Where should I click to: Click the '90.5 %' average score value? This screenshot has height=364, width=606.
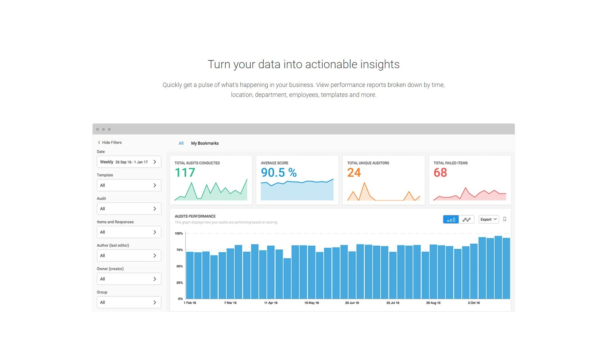click(x=279, y=173)
